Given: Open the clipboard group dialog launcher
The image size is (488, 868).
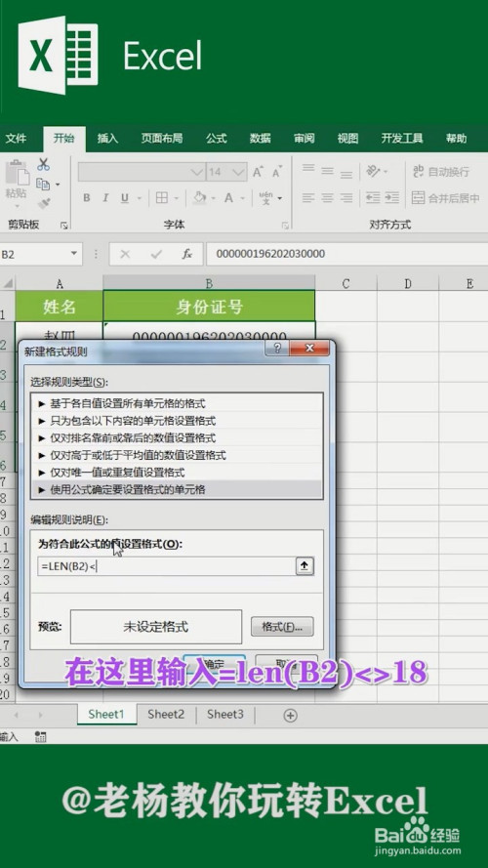Looking at the screenshot, I should (x=63, y=226).
